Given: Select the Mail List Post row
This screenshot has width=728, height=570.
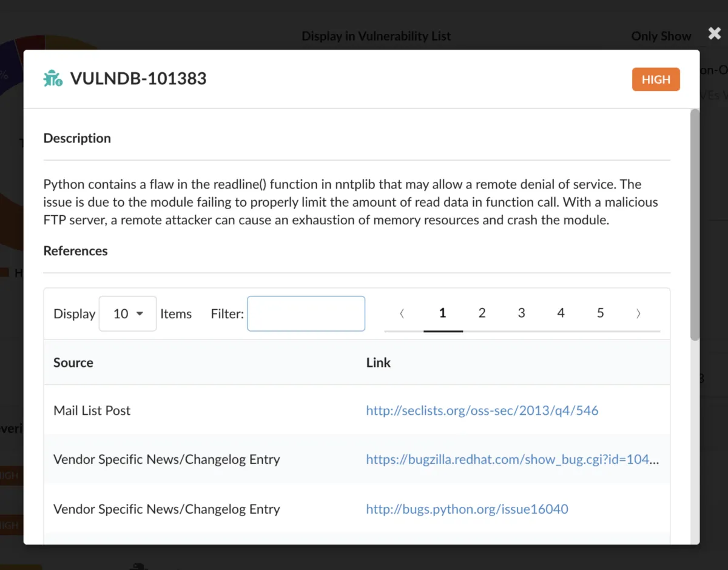Looking at the screenshot, I should tap(92, 411).
